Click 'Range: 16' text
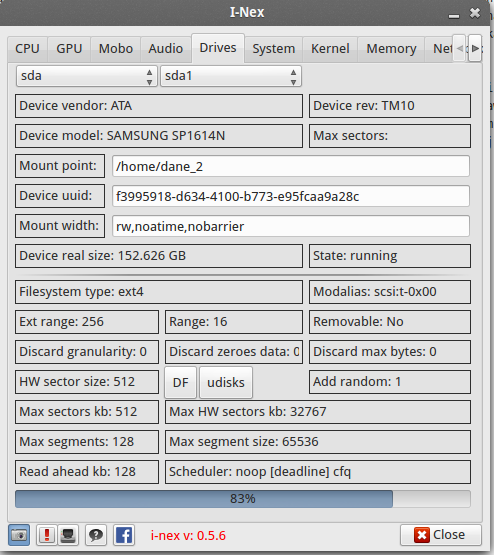Screen dimensions: 494x555 pyautogui.click(x=198, y=322)
